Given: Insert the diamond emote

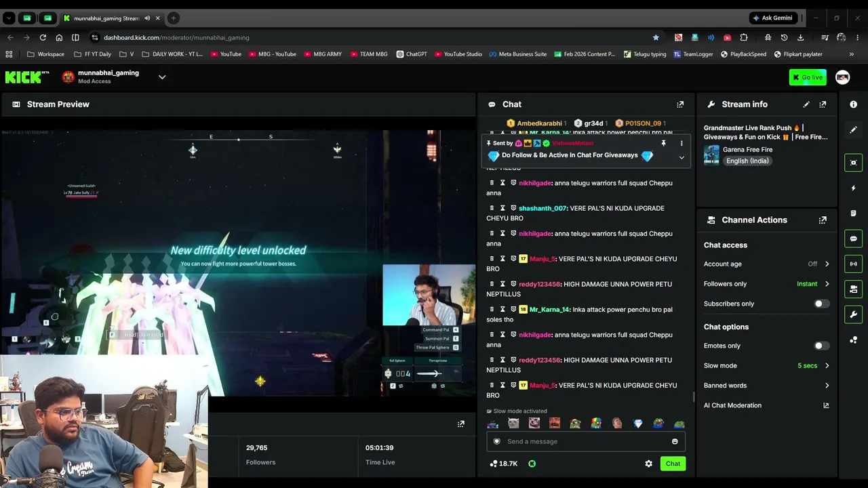Looking at the screenshot, I should pos(637,424).
